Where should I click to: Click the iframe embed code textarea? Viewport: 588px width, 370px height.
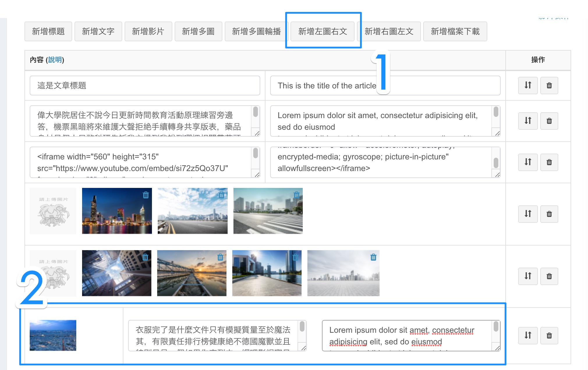pyautogui.click(x=145, y=162)
